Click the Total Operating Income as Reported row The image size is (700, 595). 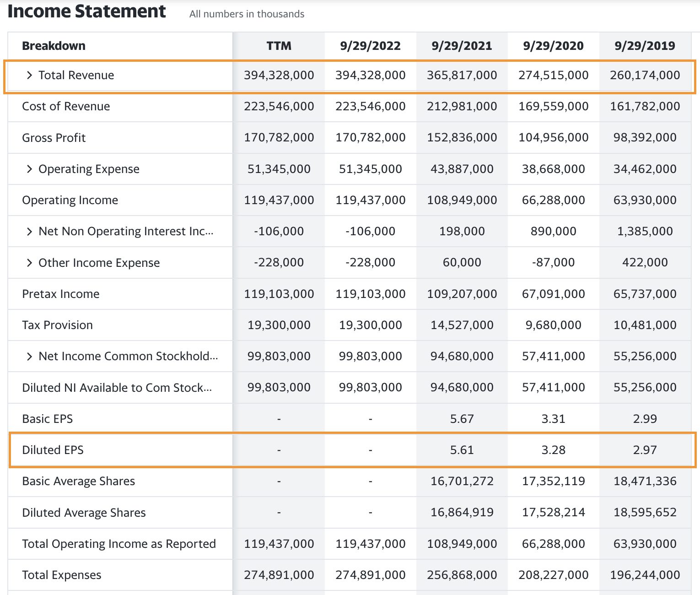coord(119,543)
